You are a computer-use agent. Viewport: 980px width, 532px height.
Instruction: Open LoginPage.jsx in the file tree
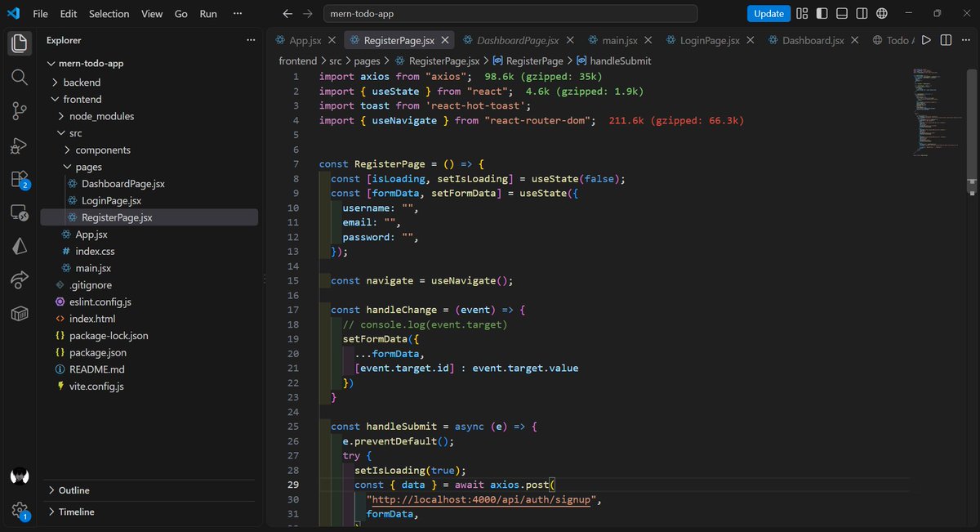[x=111, y=200]
